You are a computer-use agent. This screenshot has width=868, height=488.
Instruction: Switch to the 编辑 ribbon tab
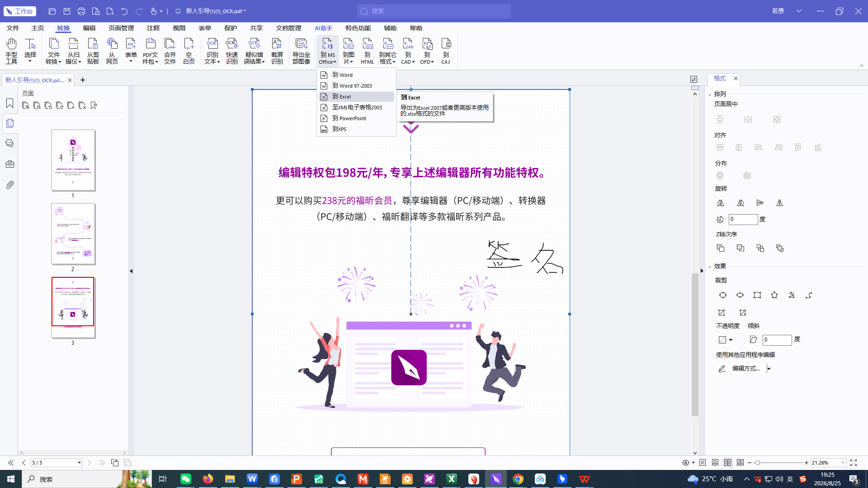point(89,28)
